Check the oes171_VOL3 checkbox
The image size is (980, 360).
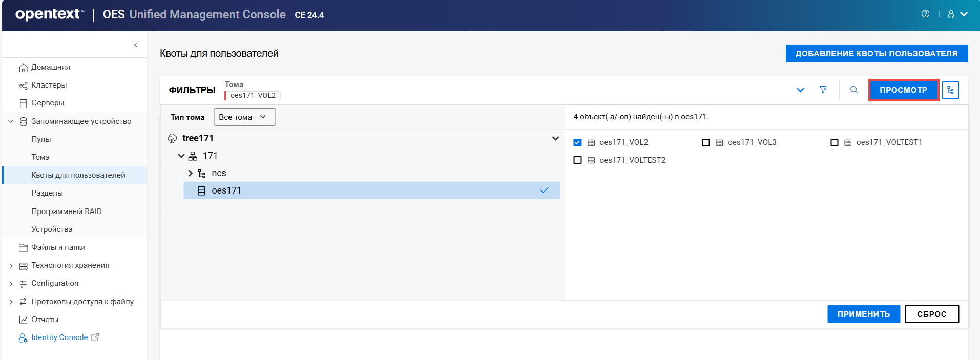[x=706, y=142]
